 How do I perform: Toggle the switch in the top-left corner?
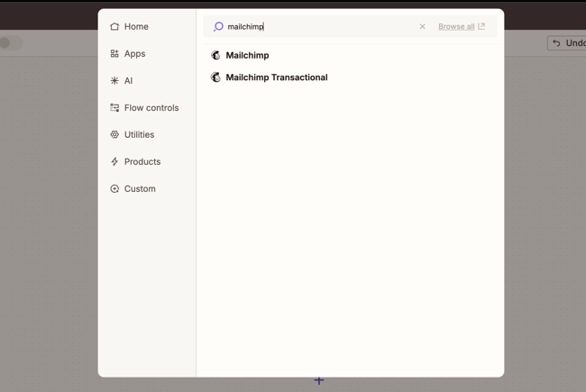[8, 42]
